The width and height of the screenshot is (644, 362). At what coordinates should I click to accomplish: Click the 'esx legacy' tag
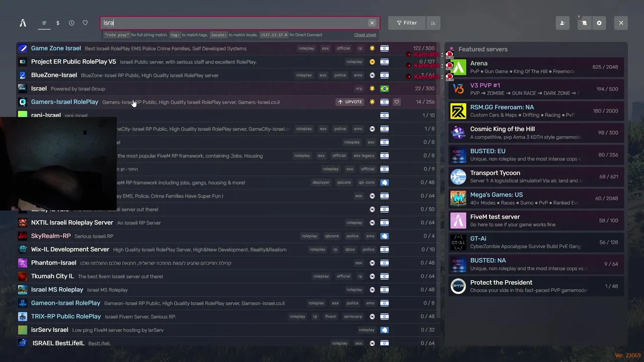click(364, 155)
